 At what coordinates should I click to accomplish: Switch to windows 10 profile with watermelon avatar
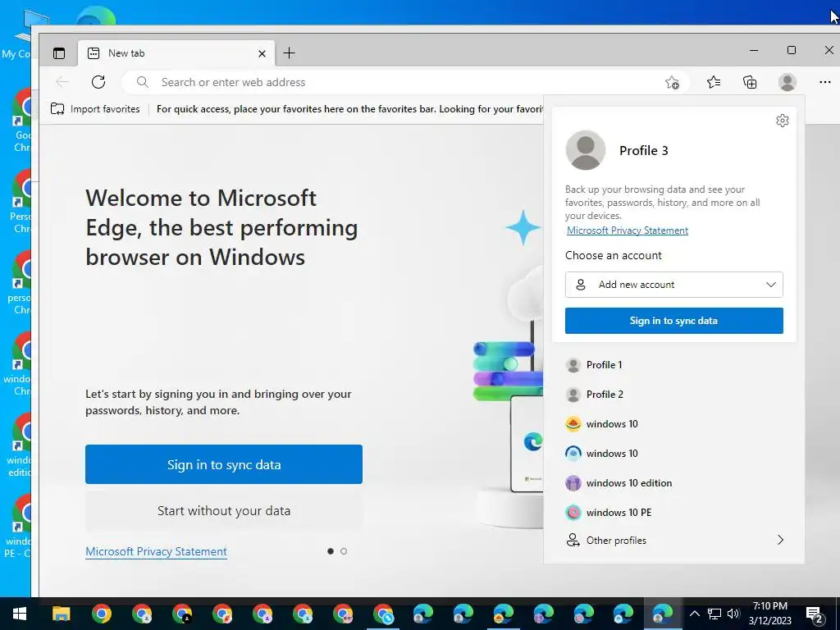[674, 424]
